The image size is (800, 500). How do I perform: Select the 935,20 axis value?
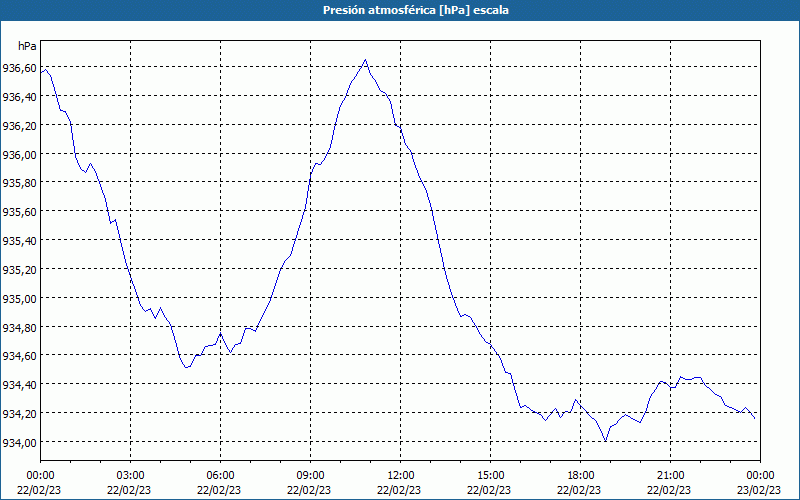pyautogui.click(x=19, y=269)
